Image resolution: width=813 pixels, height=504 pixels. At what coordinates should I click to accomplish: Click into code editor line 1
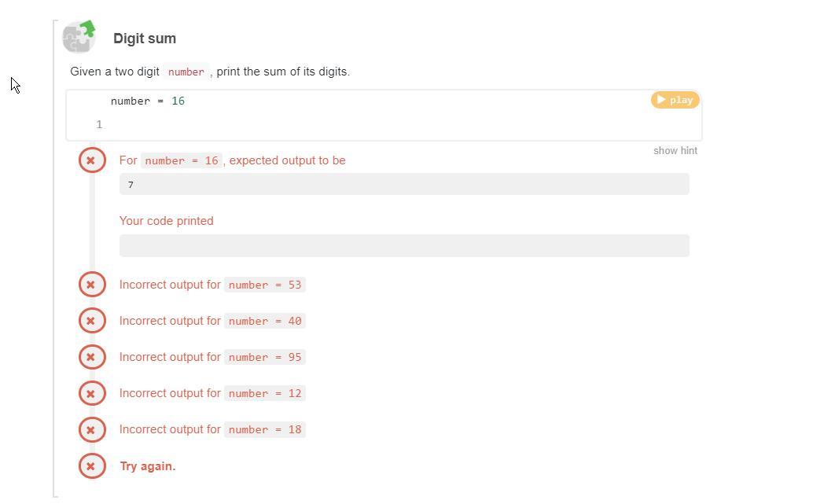coord(399,124)
